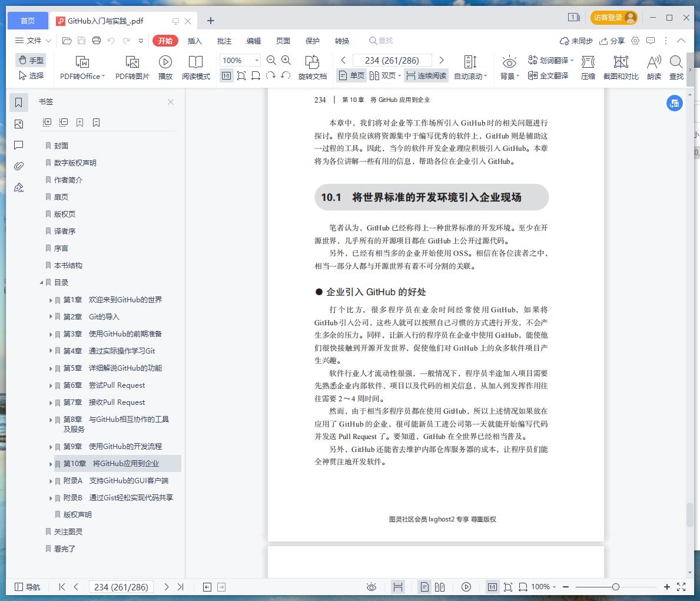Open the 查找 search tool in ribbon

tap(676, 68)
